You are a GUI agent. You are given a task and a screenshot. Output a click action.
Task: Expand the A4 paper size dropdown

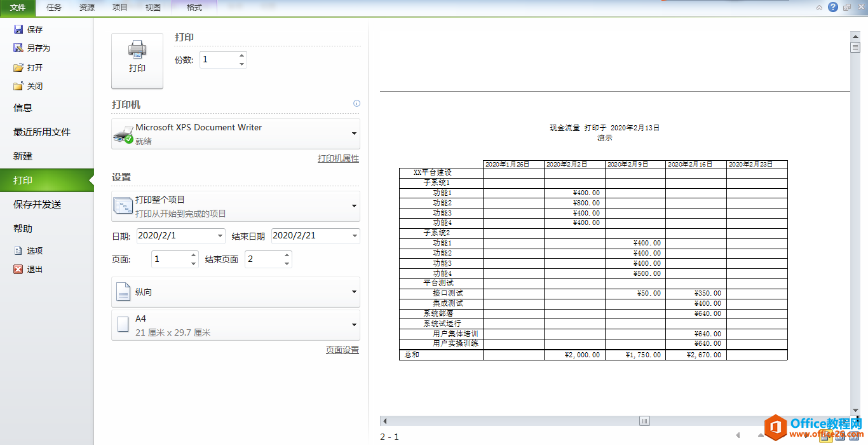click(353, 325)
